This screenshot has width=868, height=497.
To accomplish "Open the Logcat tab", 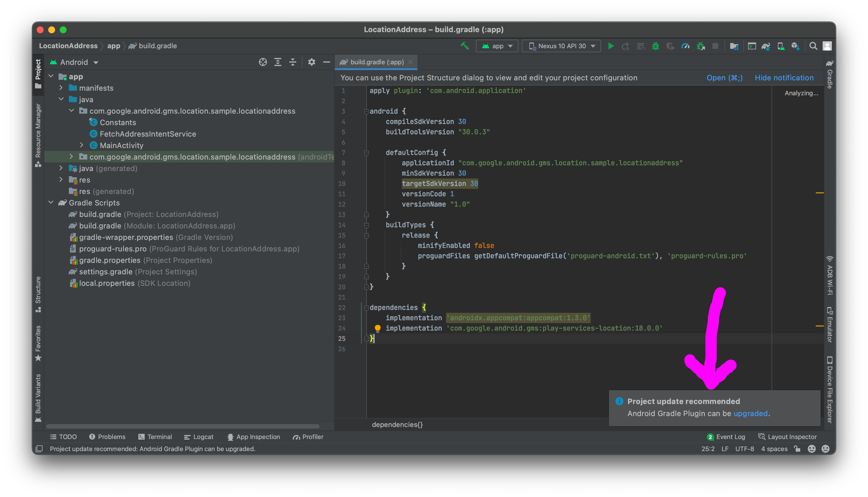I will [198, 437].
